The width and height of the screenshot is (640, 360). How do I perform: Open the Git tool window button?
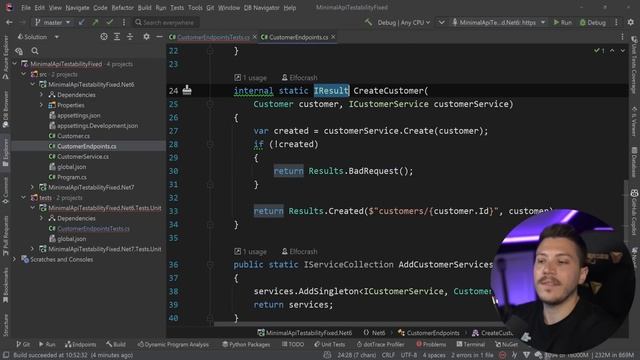coord(23,344)
